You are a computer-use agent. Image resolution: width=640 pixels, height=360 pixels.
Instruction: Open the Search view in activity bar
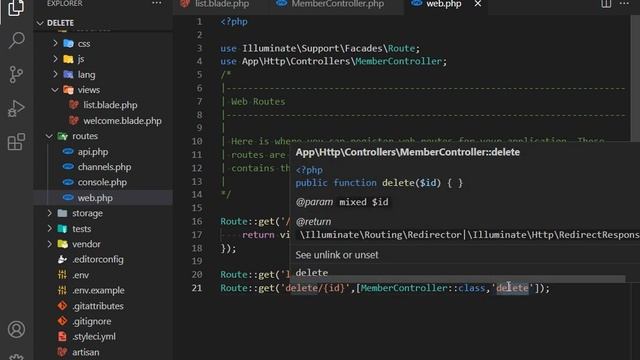(16, 40)
